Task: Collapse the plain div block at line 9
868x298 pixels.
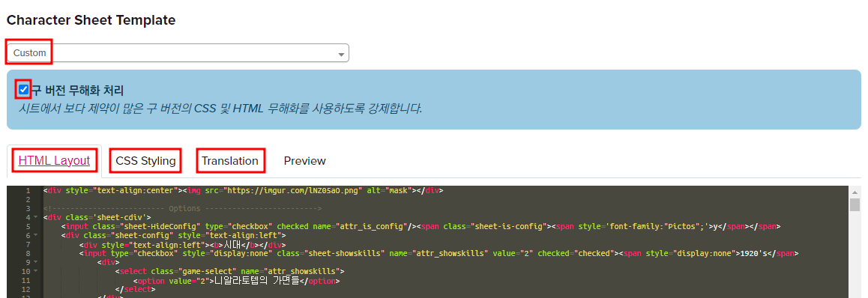Action: [35, 262]
